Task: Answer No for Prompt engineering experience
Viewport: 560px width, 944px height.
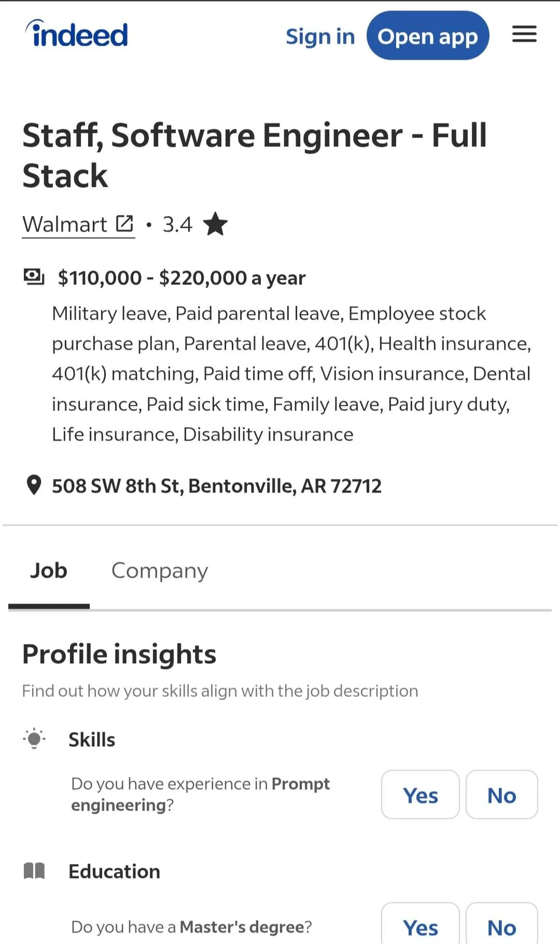Action: click(501, 795)
